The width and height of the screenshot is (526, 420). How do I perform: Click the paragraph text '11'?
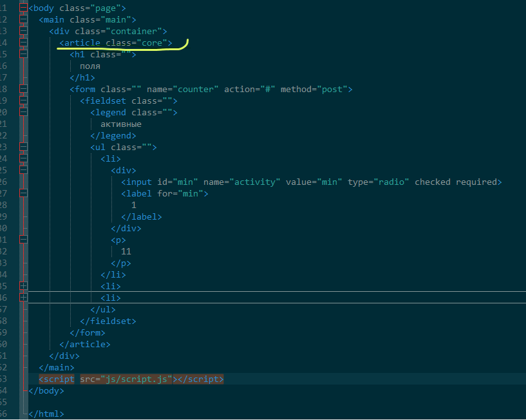point(126,251)
